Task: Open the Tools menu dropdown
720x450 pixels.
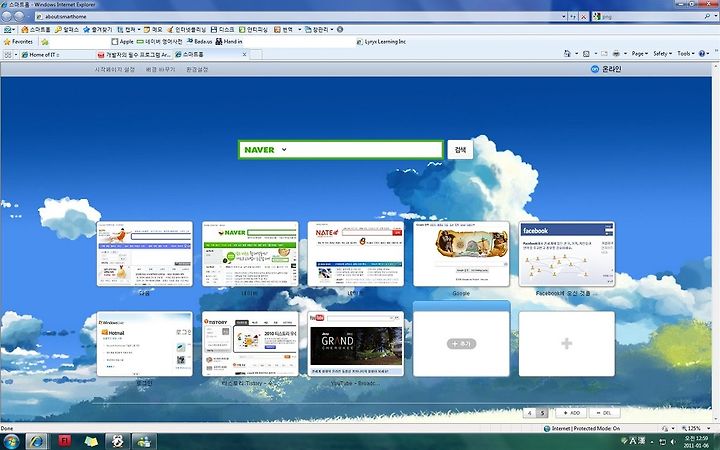Action: [x=686, y=54]
